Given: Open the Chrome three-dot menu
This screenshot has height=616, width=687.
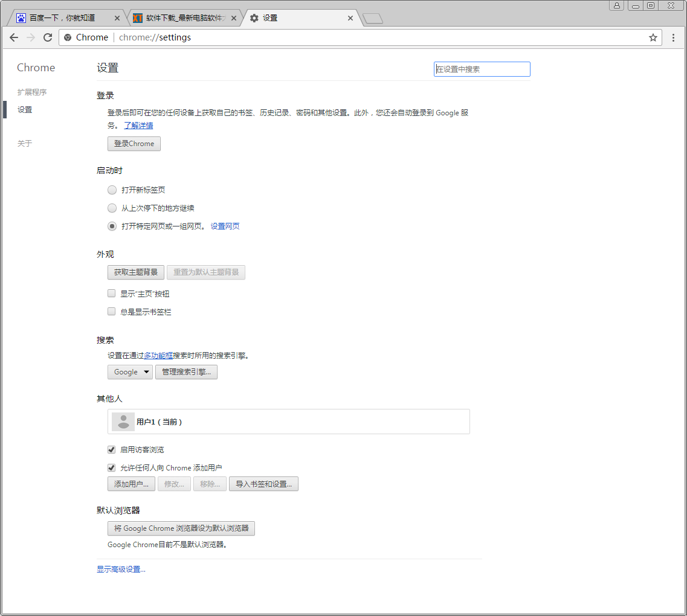Looking at the screenshot, I should [x=674, y=37].
